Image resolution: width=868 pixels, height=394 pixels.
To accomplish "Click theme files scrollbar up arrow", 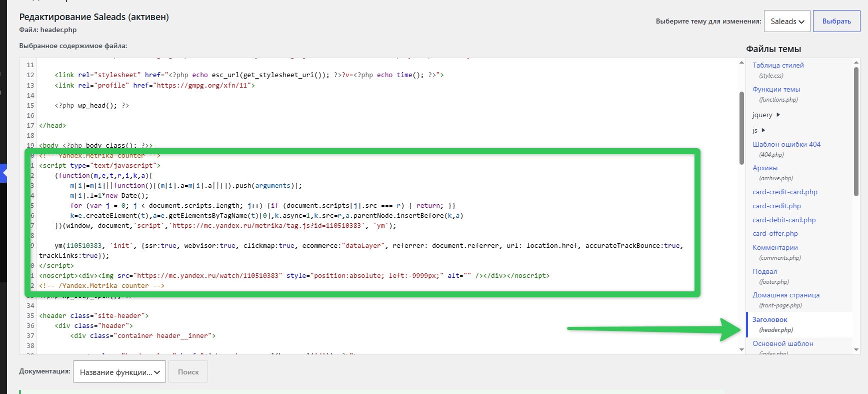I will pyautogui.click(x=856, y=63).
